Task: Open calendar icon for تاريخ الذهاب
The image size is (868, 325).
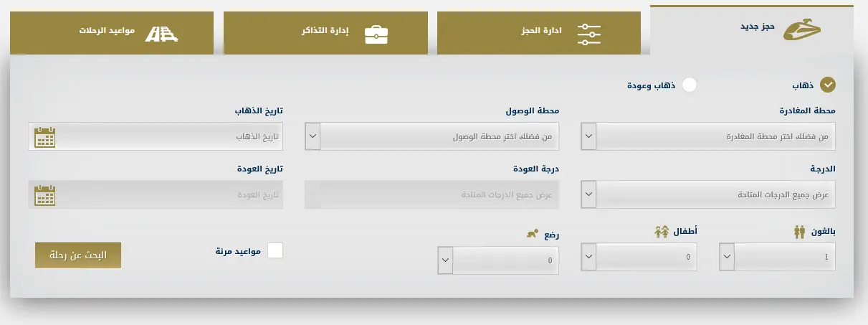Action: coord(44,136)
